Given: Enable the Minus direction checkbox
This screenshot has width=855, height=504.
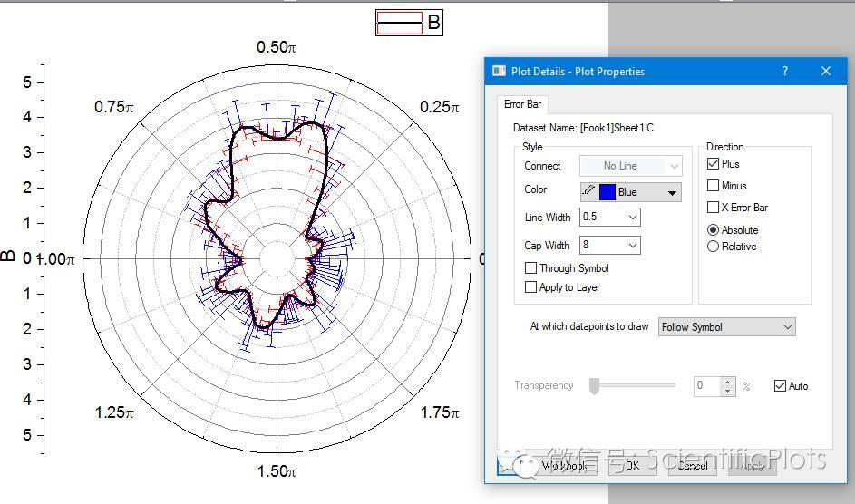Looking at the screenshot, I should pyautogui.click(x=713, y=186).
